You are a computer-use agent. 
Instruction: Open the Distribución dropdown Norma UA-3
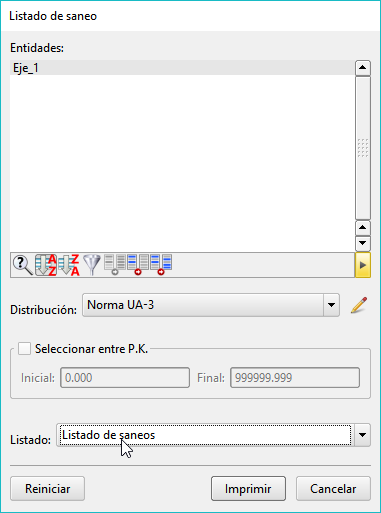point(211,305)
